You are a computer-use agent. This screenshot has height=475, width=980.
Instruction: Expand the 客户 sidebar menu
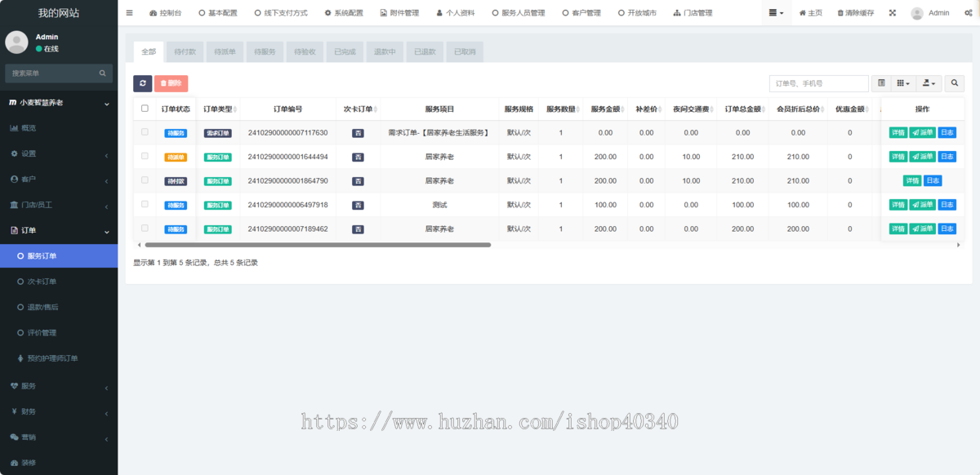[59, 179]
